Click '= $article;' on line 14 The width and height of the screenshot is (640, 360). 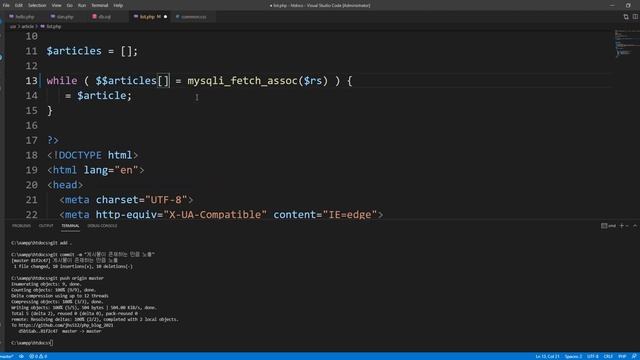coord(98,96)
